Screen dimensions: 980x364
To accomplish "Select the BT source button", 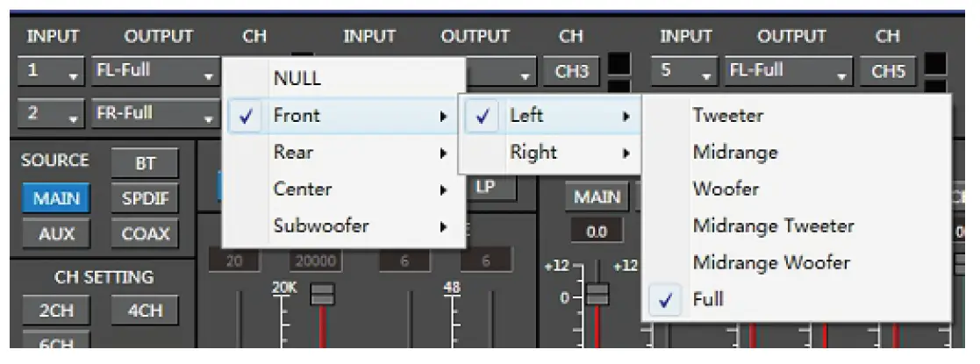I will (145, 163).
